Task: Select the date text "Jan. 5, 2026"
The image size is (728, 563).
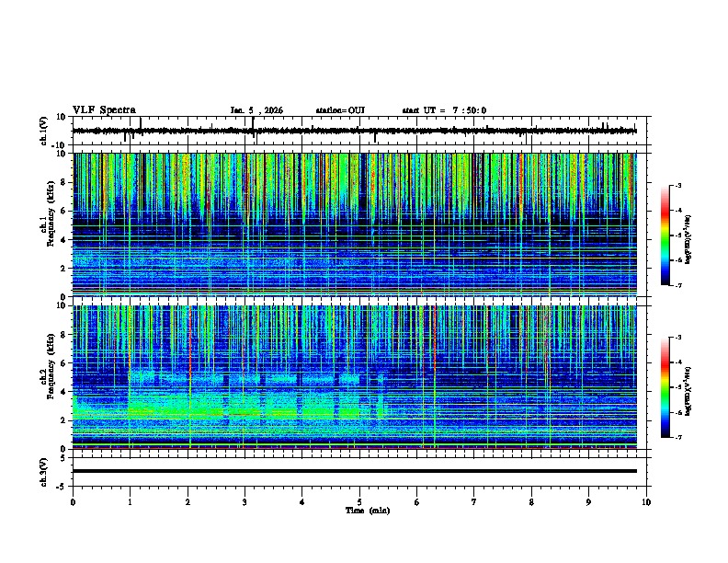Action: [x=256, y=110]
